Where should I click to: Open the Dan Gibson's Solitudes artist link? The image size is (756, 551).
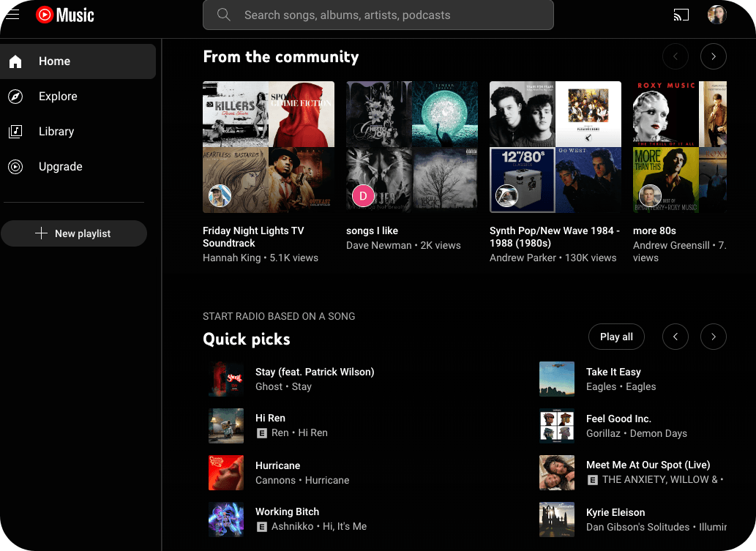637,528
